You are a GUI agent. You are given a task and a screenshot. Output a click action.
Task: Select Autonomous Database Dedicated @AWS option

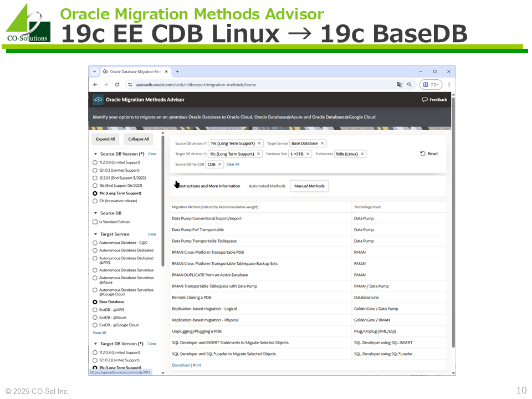(x=95, y=258)
